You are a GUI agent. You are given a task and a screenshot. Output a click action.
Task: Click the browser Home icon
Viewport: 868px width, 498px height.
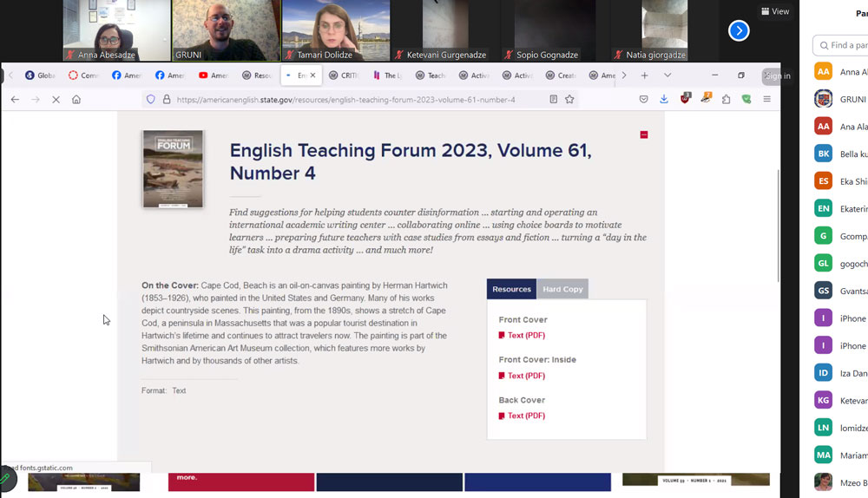coord(76,100)
